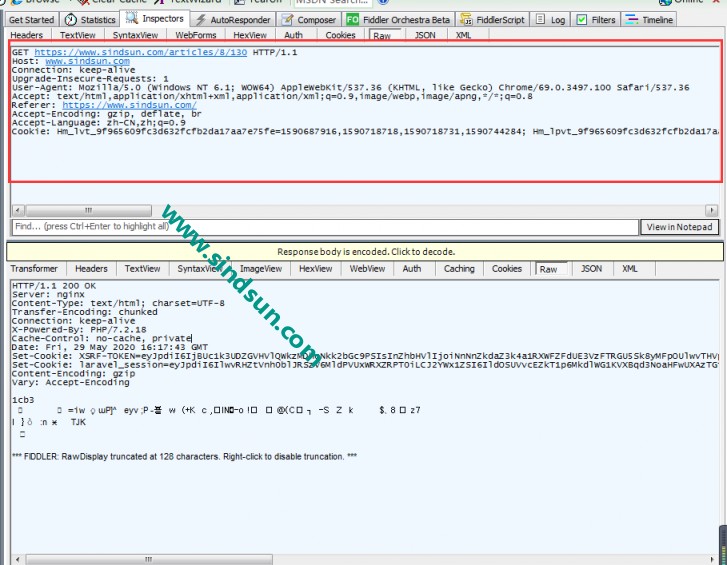Screen dimensions: 727x565
Task: Open the AutoResponder tab
Action: point(233,20)
